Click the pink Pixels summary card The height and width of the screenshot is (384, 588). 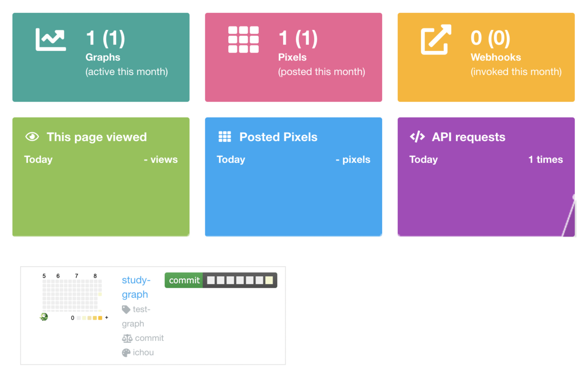tap(294, 57)
